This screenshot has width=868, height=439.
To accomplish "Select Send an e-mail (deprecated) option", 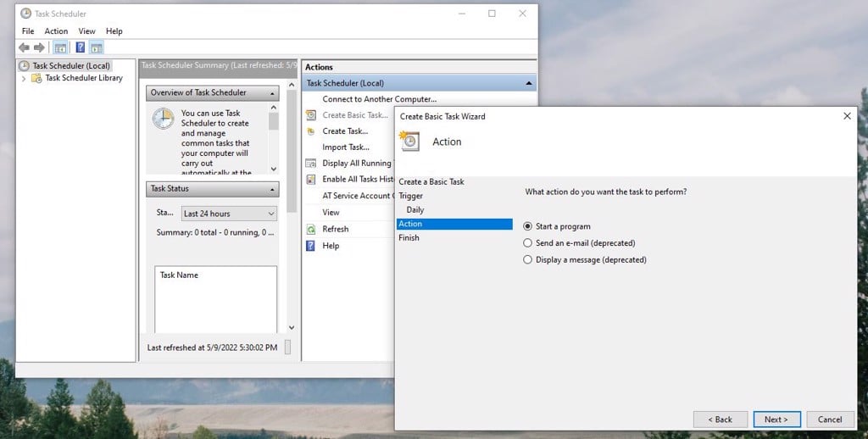I will (527, 243).
